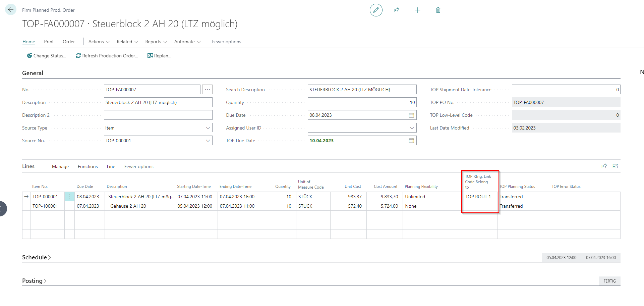Expand the Source Type dropdown
Image resolution: width=644 pixels, height=306 pixels.
click(208, 128)
